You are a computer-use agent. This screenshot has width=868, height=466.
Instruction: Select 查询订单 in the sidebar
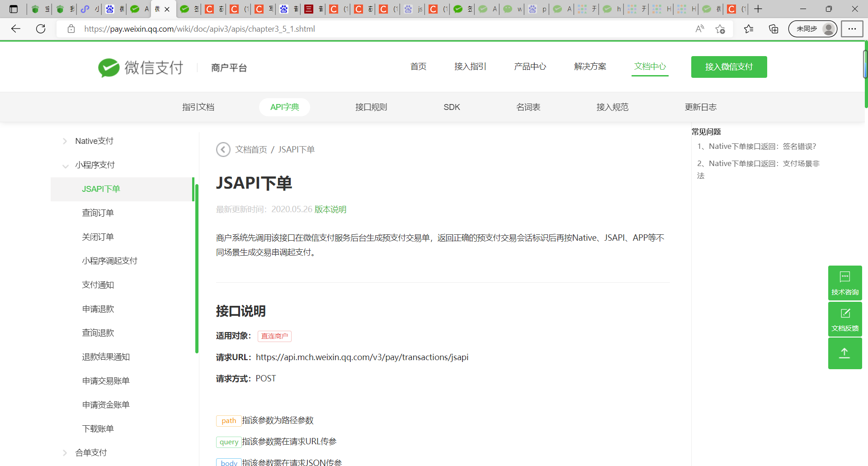click(x=98, y=213)
